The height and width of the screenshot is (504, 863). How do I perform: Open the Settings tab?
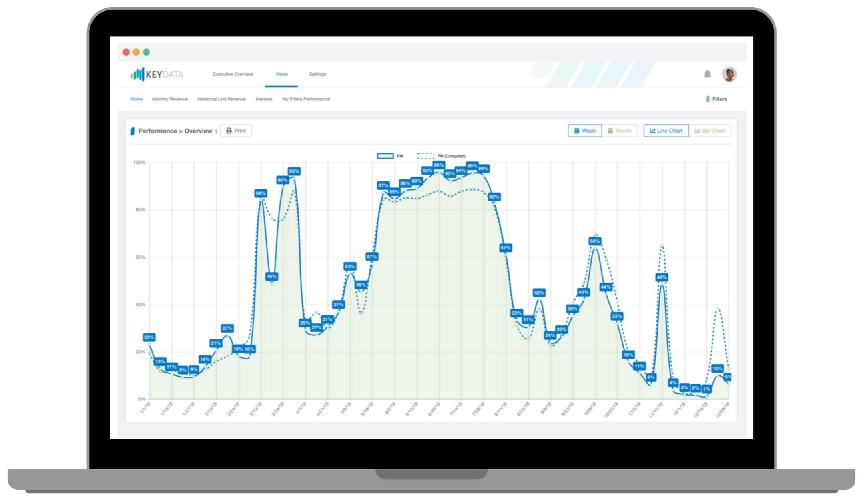click(x=317, y=74)
